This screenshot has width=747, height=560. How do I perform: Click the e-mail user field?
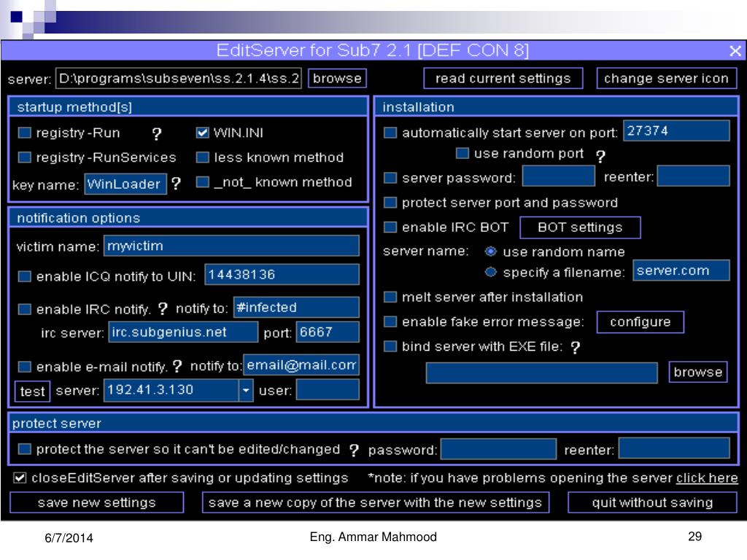(328, 389)
